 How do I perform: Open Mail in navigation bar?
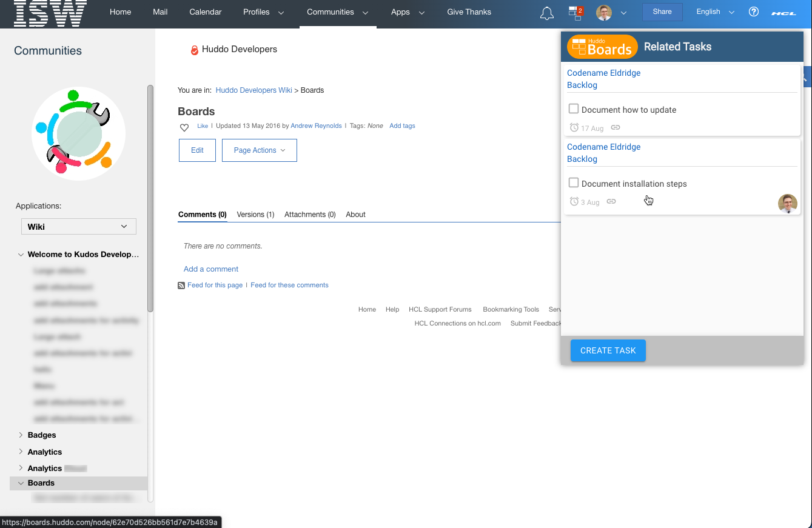160,12
